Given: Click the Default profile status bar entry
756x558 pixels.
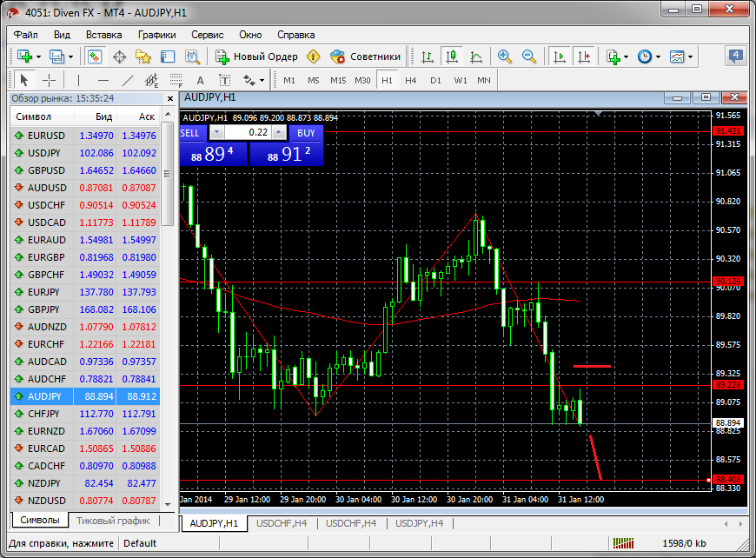Looking at the screenshot, I should 140,543.
